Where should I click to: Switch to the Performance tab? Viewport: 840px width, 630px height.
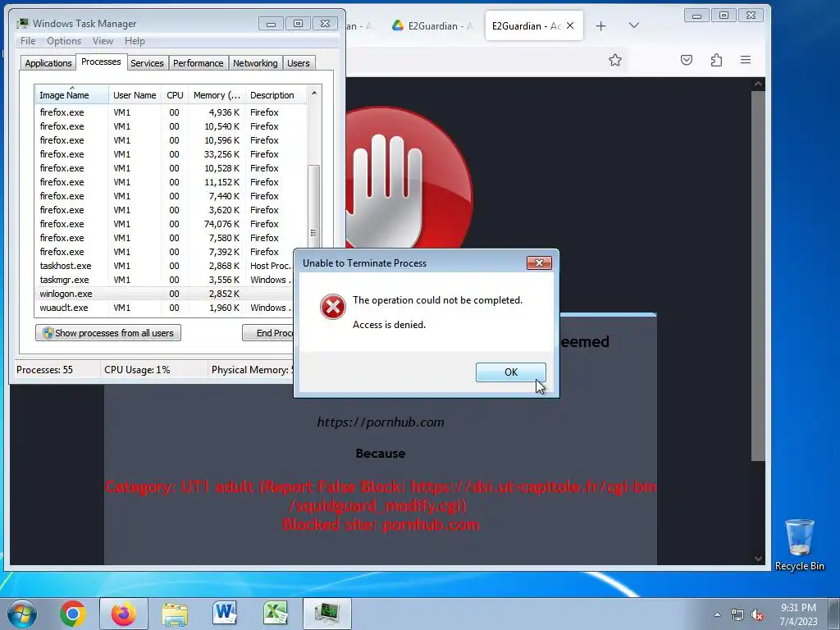point(198,63)
